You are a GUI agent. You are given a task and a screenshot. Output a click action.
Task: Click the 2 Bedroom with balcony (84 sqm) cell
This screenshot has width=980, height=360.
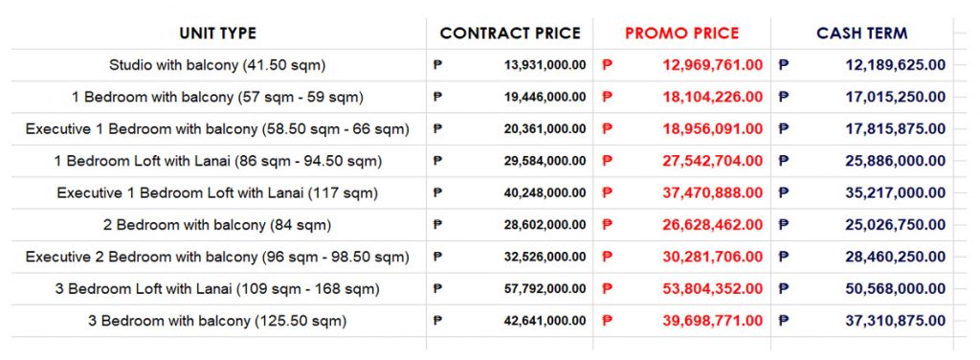(217, 225)
